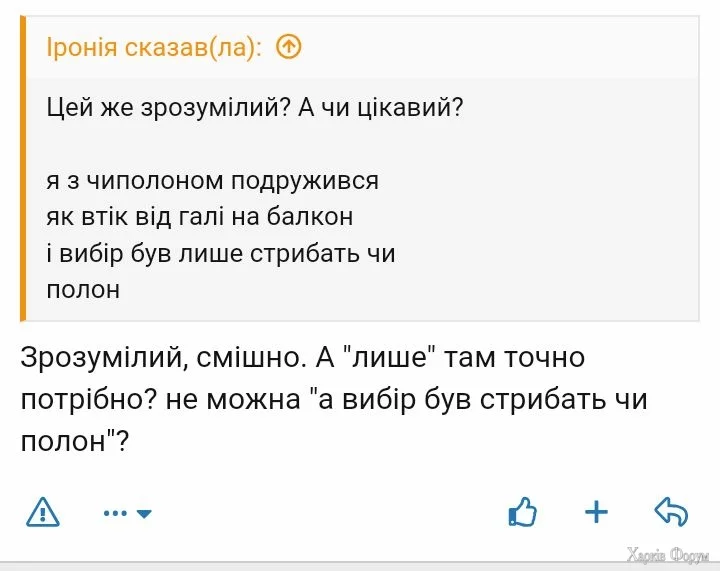
Task: Click quoted line "Цей же зрозумілий? А чи цікавий?"
Action: click(255, 107)
